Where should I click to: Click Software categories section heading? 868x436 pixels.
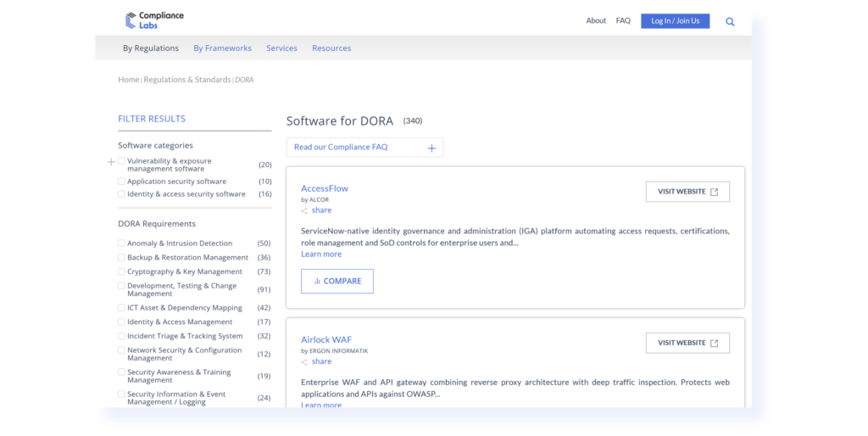point(156,145)
